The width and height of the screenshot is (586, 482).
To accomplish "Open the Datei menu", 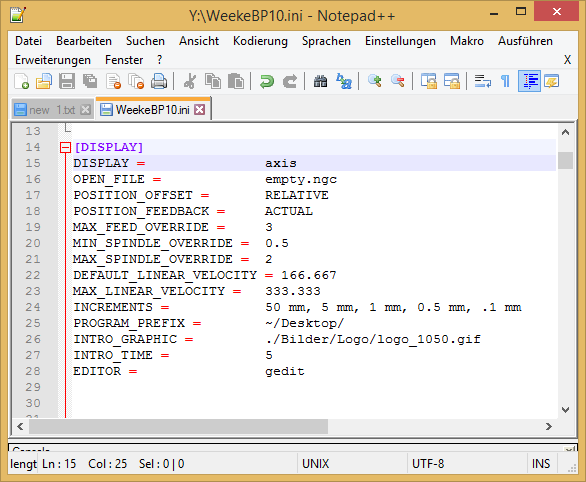I will (28, 41).
